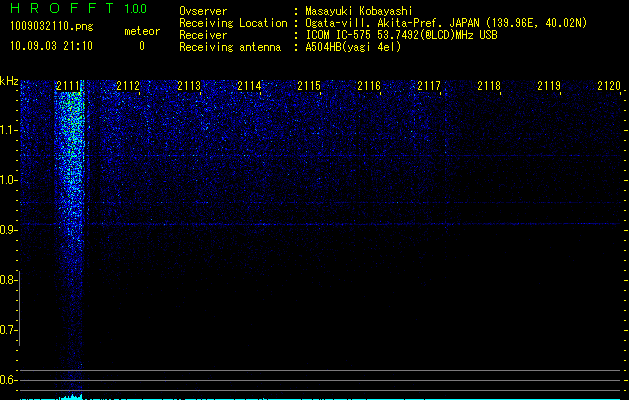Image resolution: width=629 pixels, height=400 pixels.
Task: Click time marker 2117
Action: (x=429, y=86)
